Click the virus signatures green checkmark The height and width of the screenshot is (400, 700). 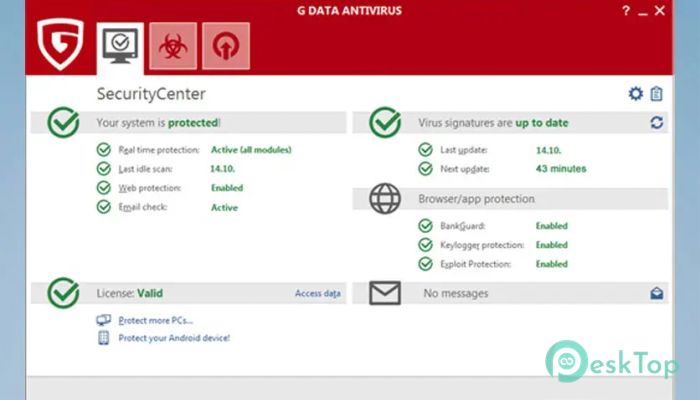pos(385,122)
